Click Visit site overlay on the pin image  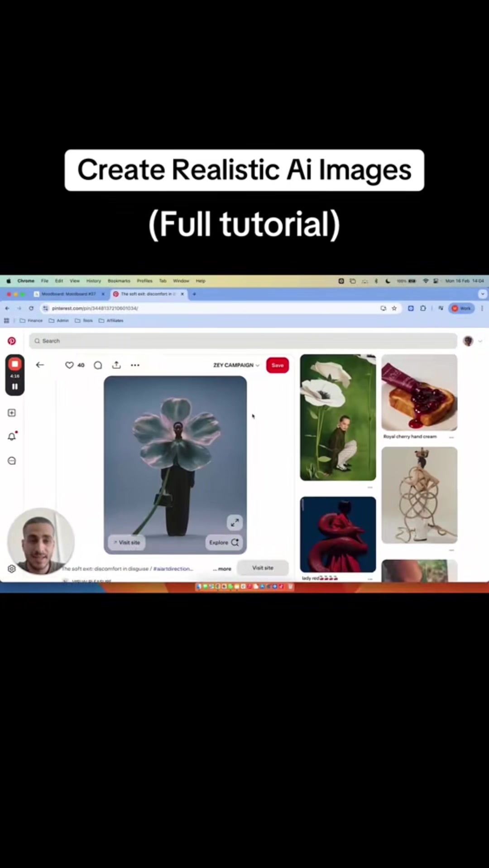click(x=127, y=542)
